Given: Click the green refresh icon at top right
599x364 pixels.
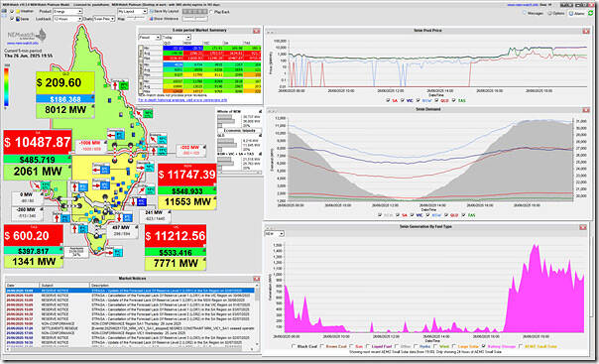Looking at the screenshot, I should click(x=591, y=13).
